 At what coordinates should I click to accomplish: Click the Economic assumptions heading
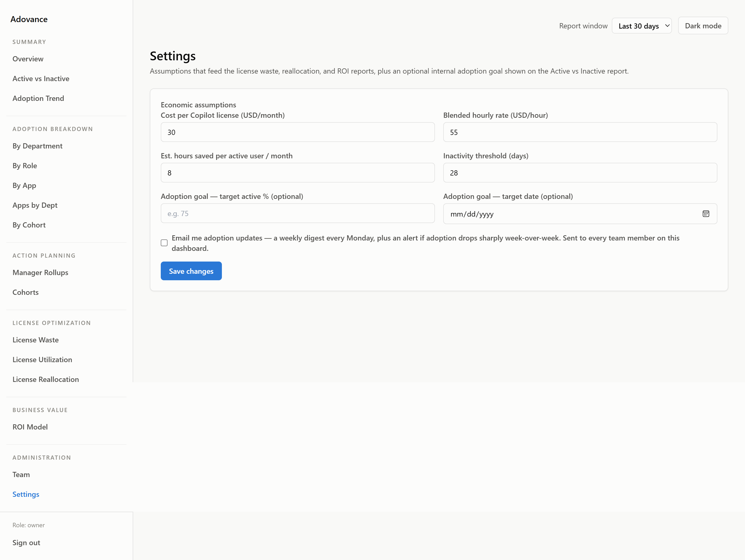tap(198, 105)
